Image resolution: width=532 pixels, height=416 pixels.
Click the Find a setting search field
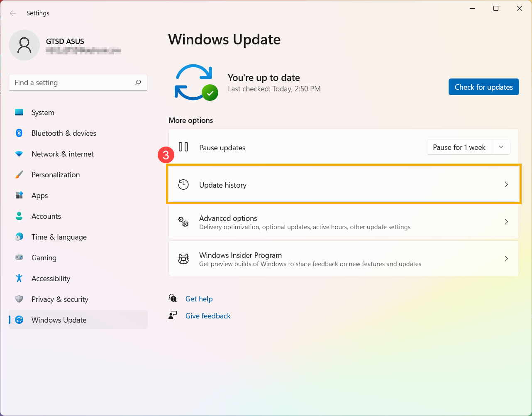[78, 83]
